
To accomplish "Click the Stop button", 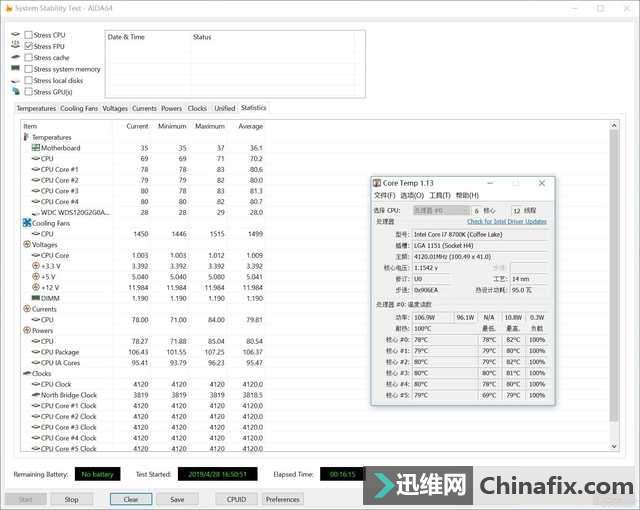I will pyautogui.click(x=71, y=499).
